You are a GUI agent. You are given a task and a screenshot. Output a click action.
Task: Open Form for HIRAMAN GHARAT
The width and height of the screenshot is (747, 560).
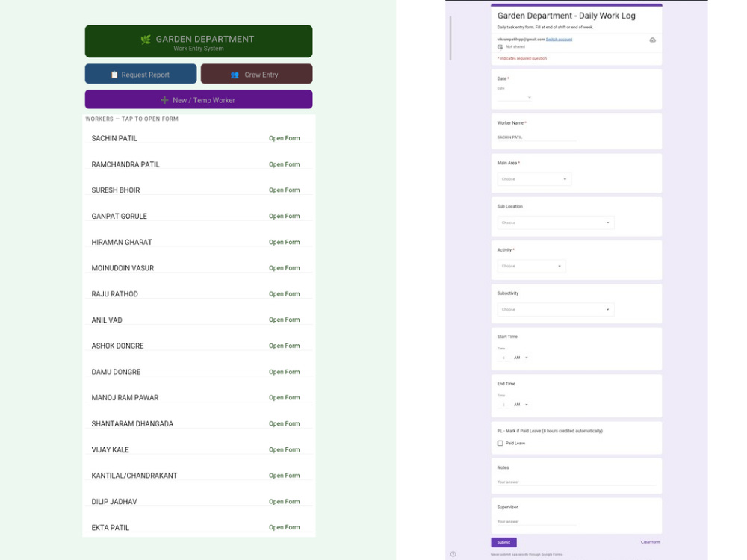tap(285, 242)
